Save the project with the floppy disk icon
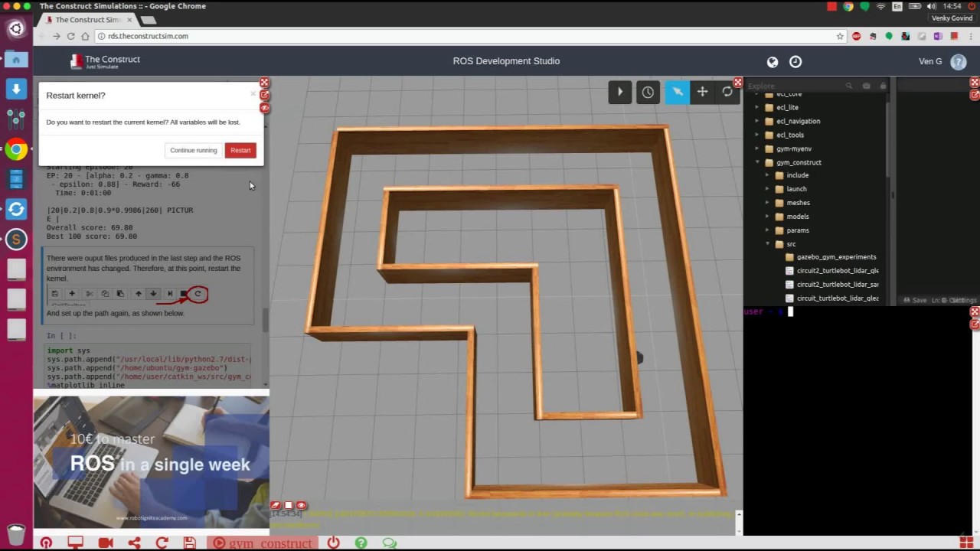This screenshot has width=980, height=551. pyautogui.click(x=190, y=543)
